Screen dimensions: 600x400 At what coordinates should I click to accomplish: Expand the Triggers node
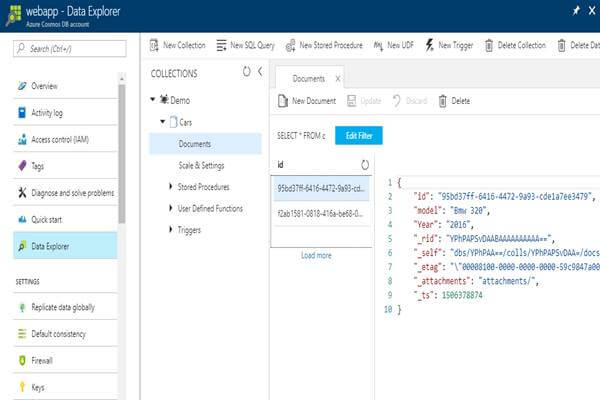[x=171, y=229]
